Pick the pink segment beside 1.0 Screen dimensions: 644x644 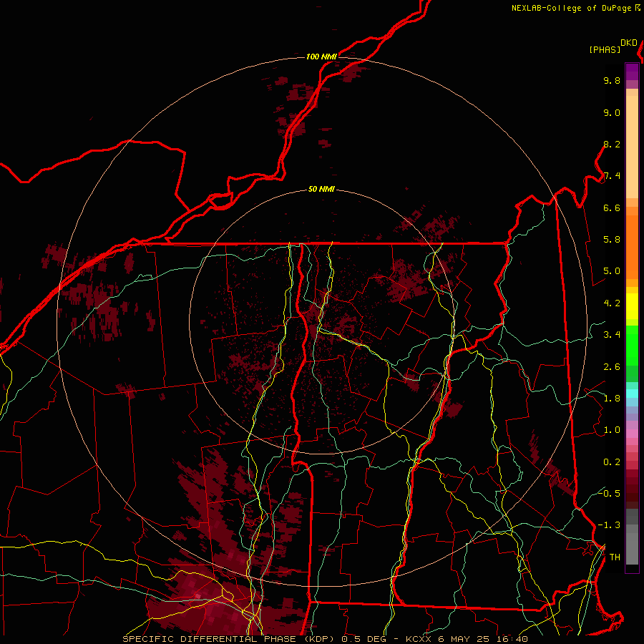632,434
